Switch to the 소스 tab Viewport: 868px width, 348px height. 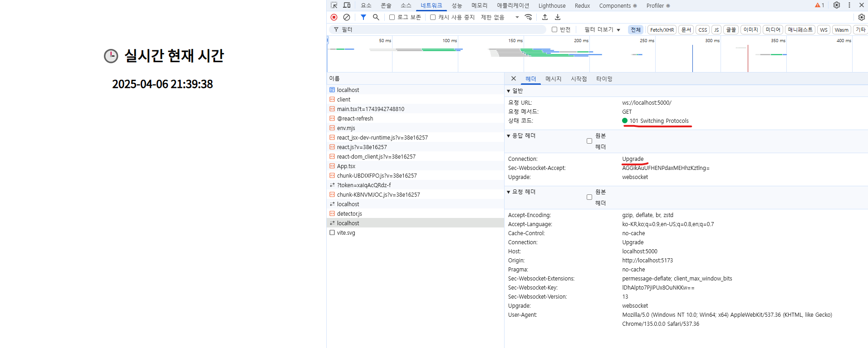click(x=406, y=5)
